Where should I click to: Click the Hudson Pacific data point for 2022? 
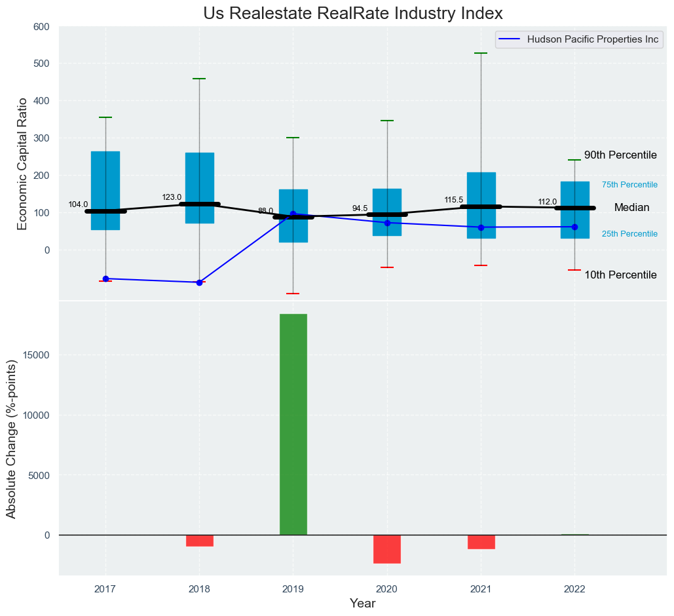tap(574, 227)
